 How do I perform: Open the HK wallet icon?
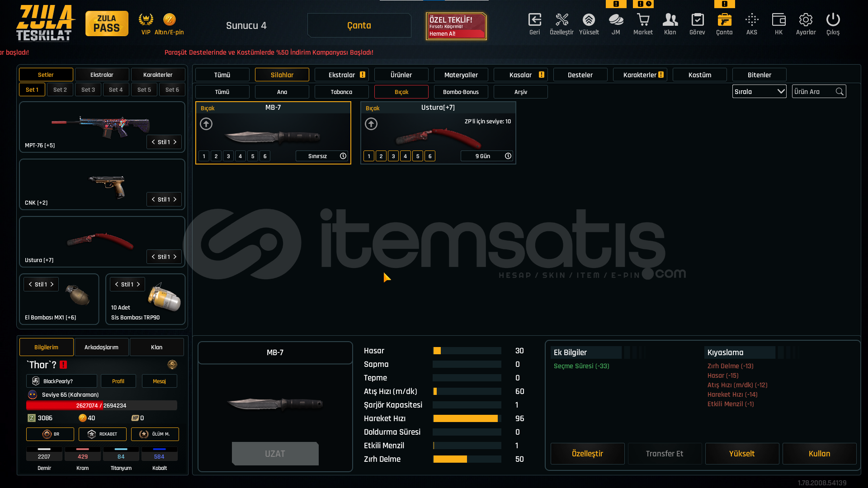pos(778,20)
